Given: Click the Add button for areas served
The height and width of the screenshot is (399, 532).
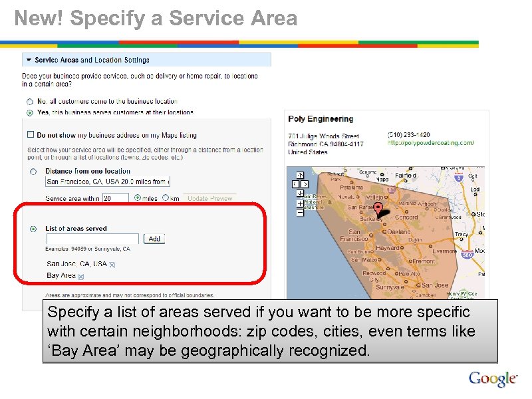Looking at the screenshot, I should (x=154, y=239).
